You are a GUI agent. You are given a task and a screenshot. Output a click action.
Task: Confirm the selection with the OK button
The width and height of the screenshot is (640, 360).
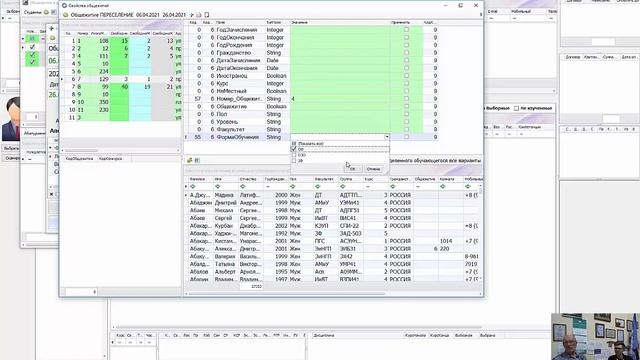tap(353, 169)
